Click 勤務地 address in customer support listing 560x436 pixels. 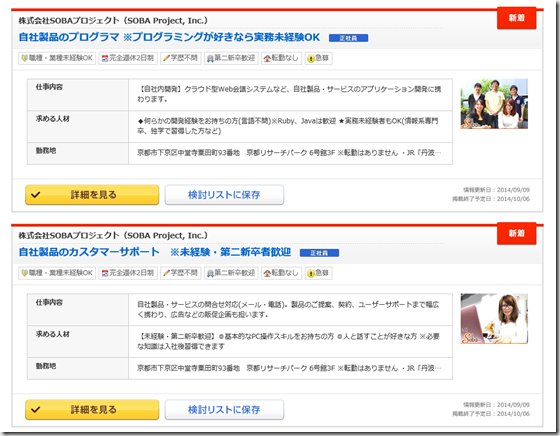click(x=289, y=368)
